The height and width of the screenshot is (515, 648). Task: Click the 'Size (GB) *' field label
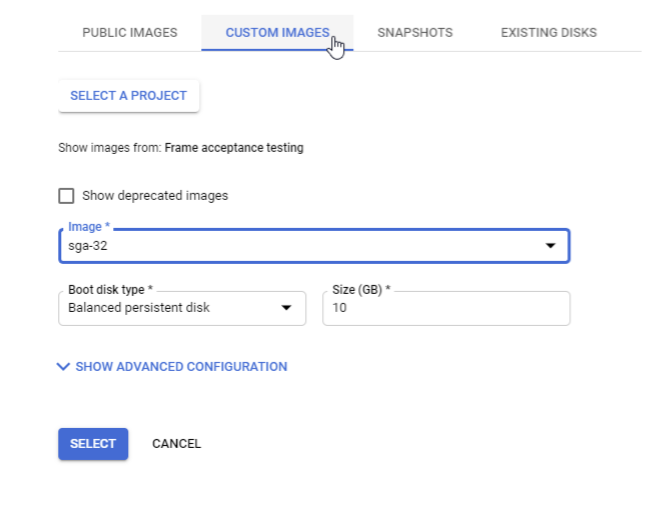tap(361, 289)
